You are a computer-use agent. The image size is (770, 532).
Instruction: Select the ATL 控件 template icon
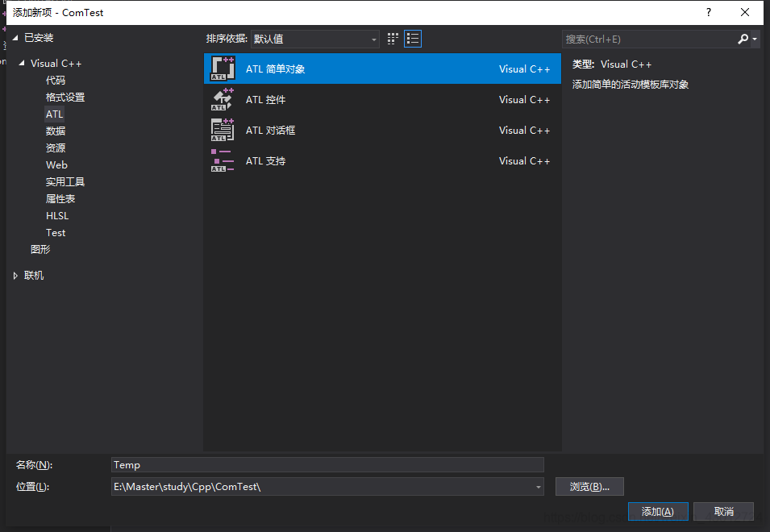coord(223,100)
